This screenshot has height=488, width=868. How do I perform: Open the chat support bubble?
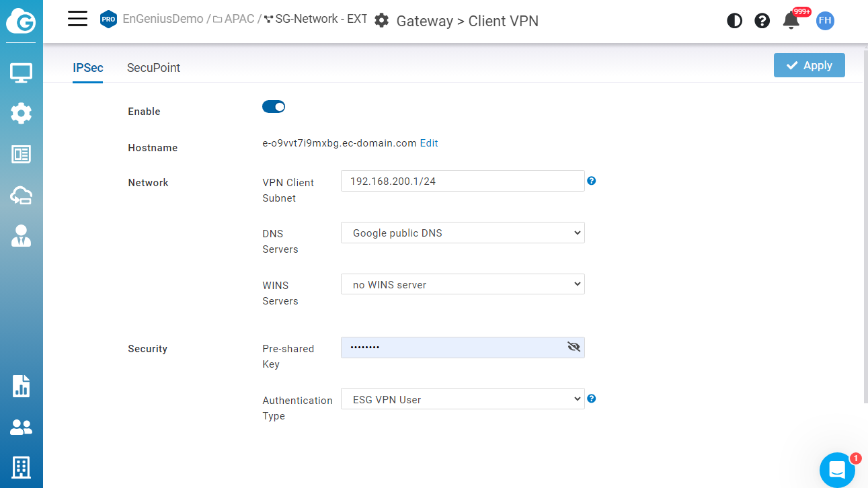(x=837, y=469)
